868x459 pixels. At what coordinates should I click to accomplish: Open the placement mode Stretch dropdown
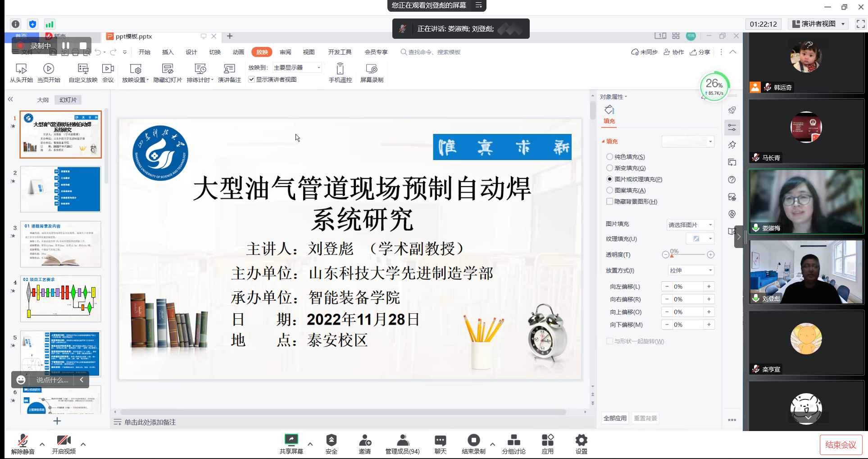tap(691, 271)
